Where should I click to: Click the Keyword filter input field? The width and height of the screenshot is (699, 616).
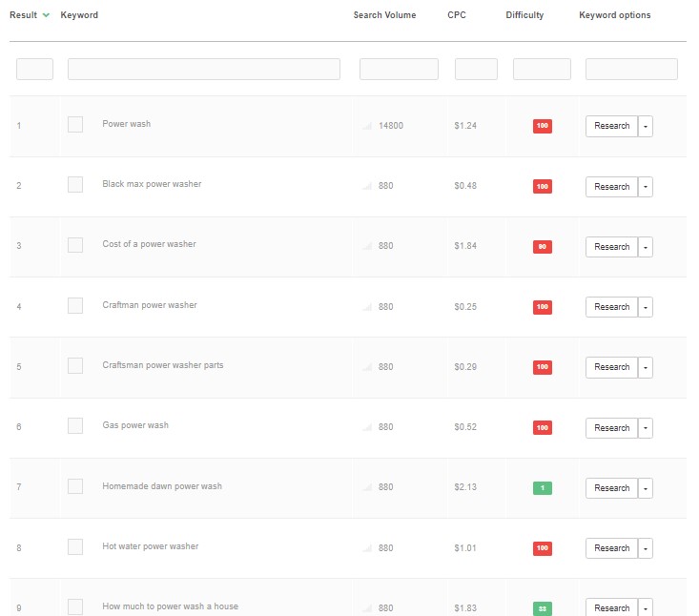click(203, 70)
